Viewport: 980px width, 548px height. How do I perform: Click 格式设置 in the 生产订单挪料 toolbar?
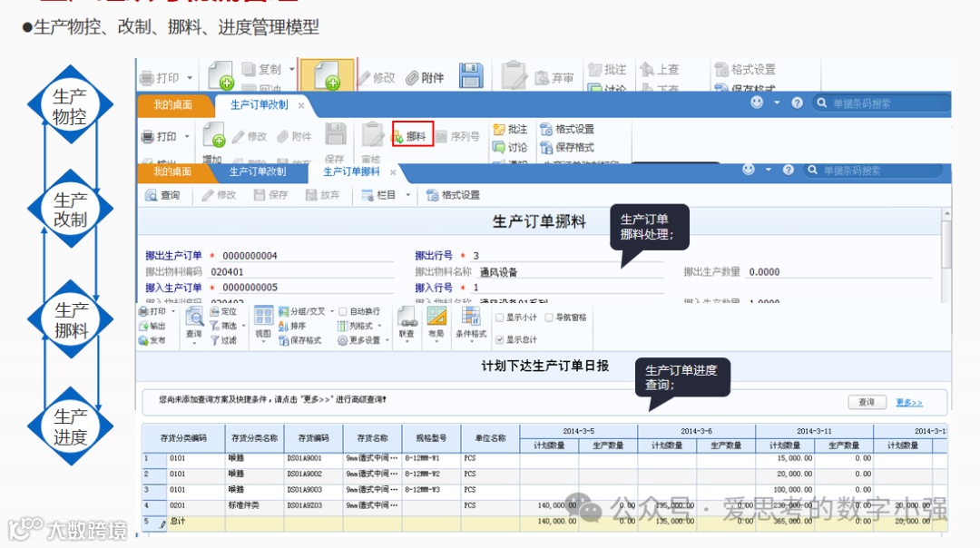453,195
